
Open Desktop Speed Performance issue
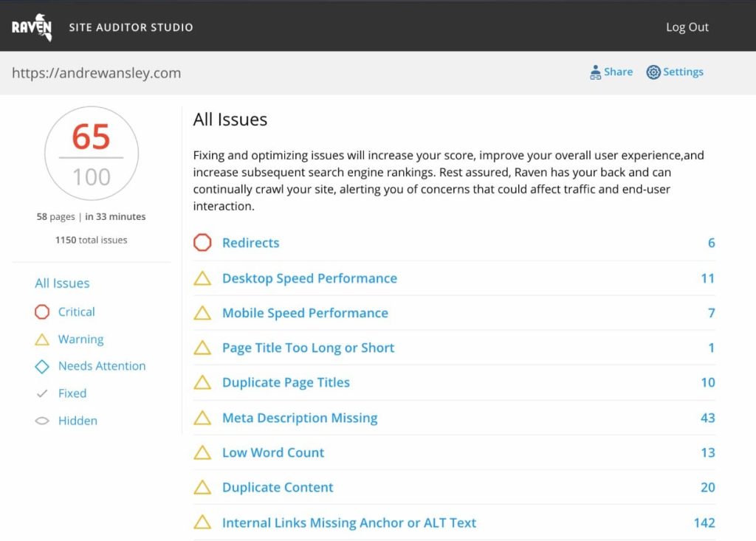(x=309, y=278)
